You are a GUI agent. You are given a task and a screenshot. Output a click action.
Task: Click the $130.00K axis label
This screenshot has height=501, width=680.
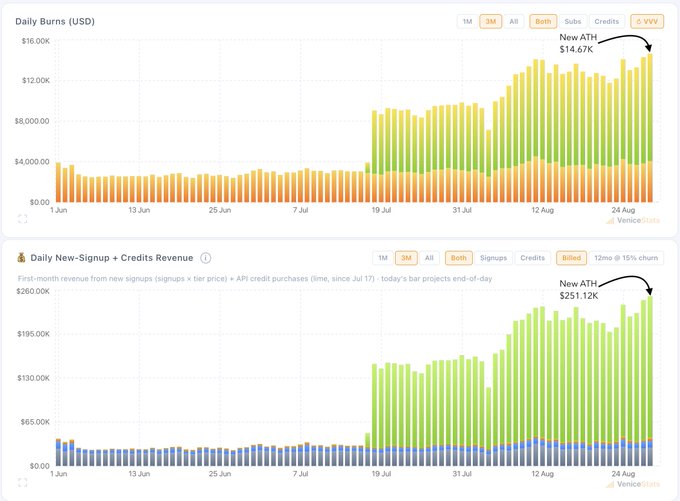33,378
